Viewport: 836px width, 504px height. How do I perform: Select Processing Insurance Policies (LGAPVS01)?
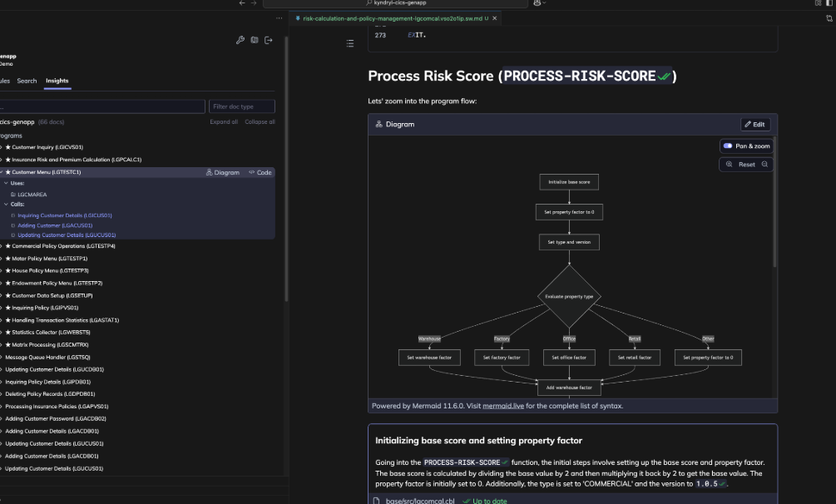point(57,407)
